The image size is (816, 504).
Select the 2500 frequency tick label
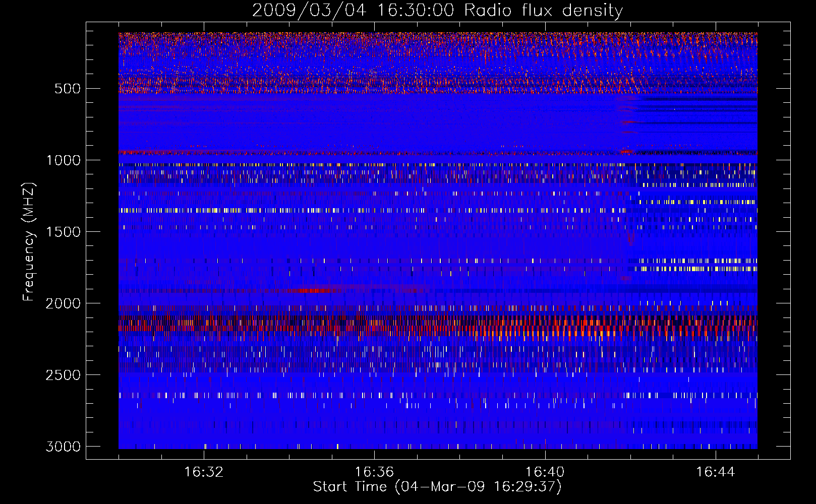pyautogui.click(x=63, y=375)
